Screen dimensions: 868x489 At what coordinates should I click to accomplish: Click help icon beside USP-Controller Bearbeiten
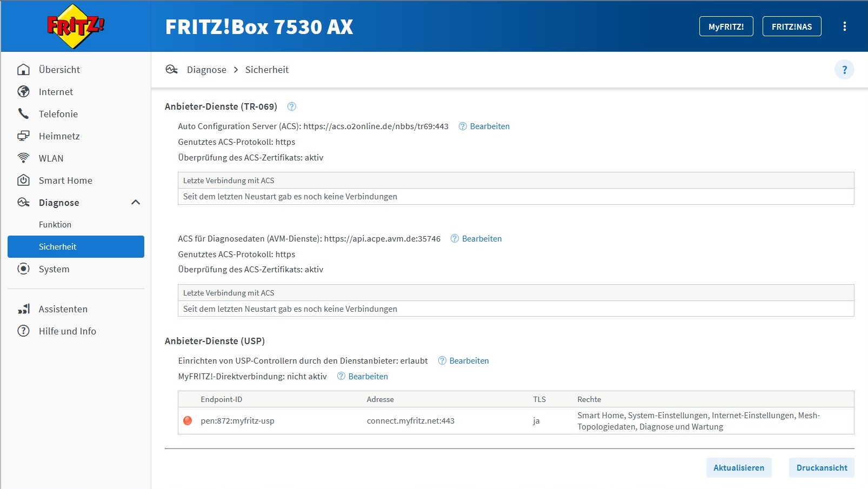click(442, 361)
